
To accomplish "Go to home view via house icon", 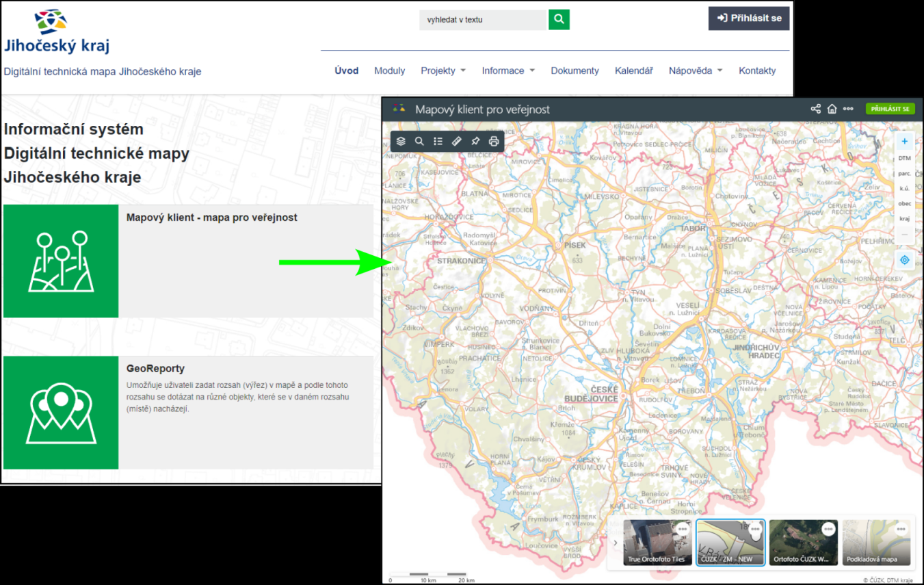I will (832, 109).
